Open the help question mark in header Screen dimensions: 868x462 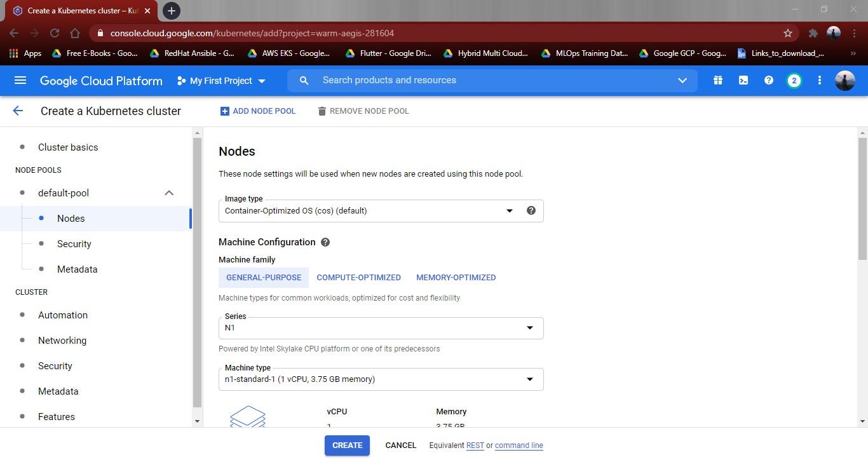(769, 80)
